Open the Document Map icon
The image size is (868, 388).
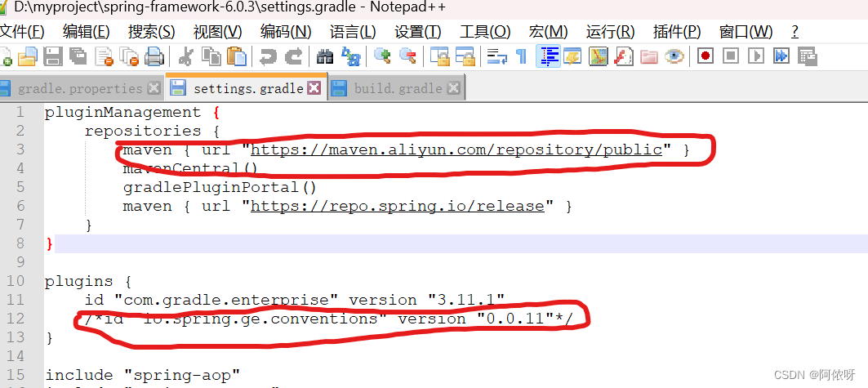tap(598, 56)
